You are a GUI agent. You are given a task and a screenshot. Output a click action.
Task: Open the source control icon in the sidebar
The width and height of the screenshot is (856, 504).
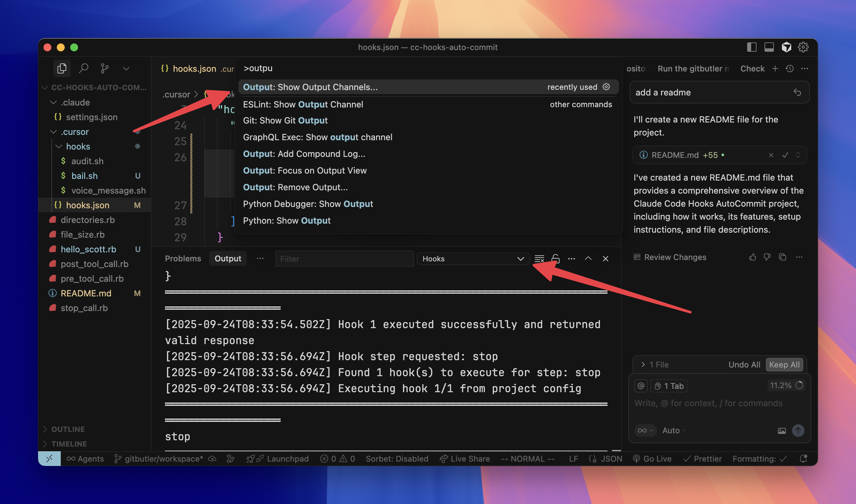[x=104, y=68]
